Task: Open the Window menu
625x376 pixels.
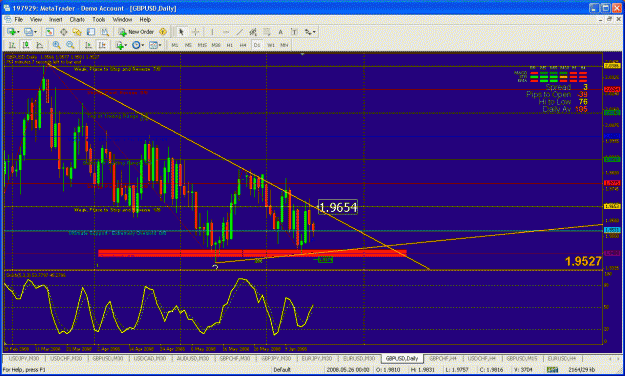Action: click(x=122, y=19)
